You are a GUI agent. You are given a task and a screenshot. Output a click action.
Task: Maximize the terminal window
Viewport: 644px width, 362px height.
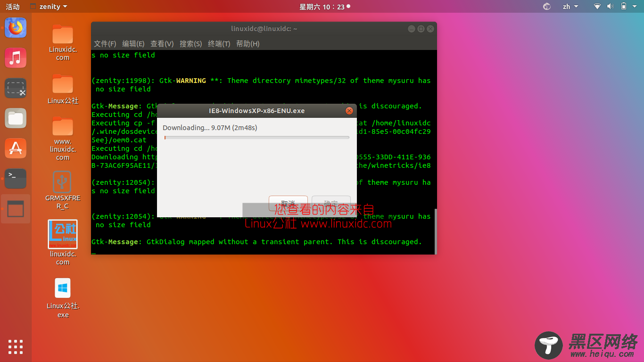421,29
